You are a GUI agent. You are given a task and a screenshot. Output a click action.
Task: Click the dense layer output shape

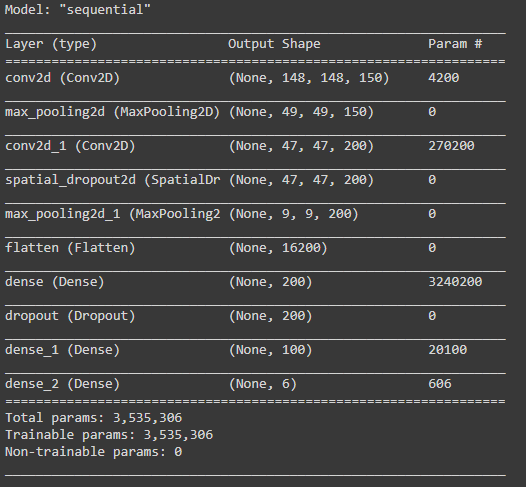click(270, 282)
